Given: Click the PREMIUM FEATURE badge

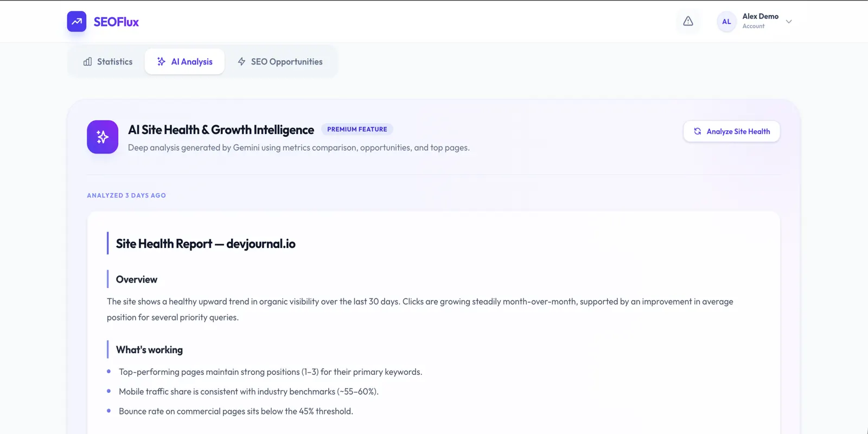Looking at the screenshot, I should (357, 129).
